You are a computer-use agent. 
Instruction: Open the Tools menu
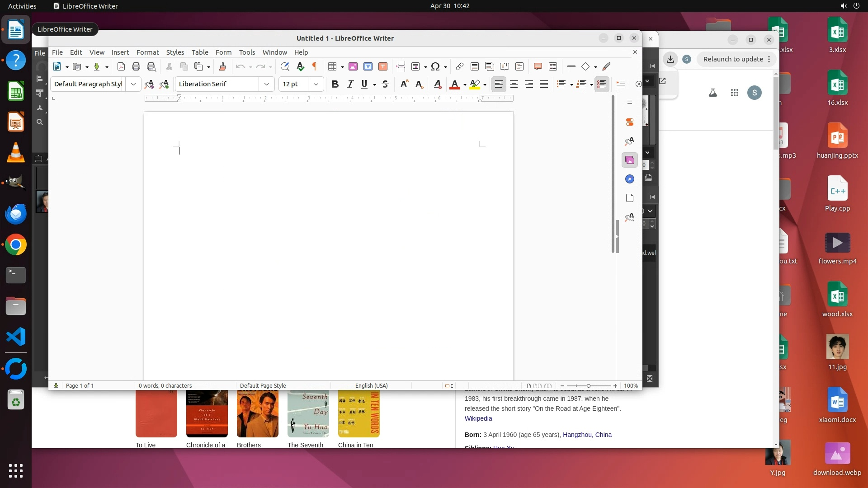pyautogui.click(x=247, y=52)
